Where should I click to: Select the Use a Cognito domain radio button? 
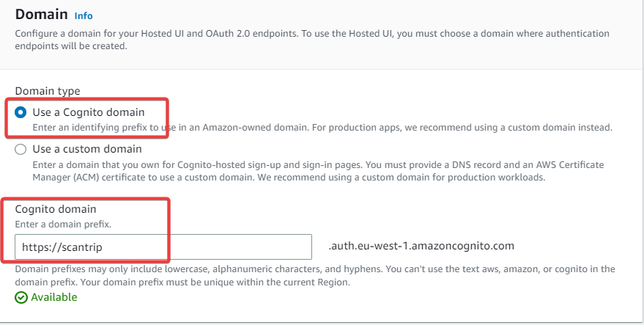[x=21, y=112]
